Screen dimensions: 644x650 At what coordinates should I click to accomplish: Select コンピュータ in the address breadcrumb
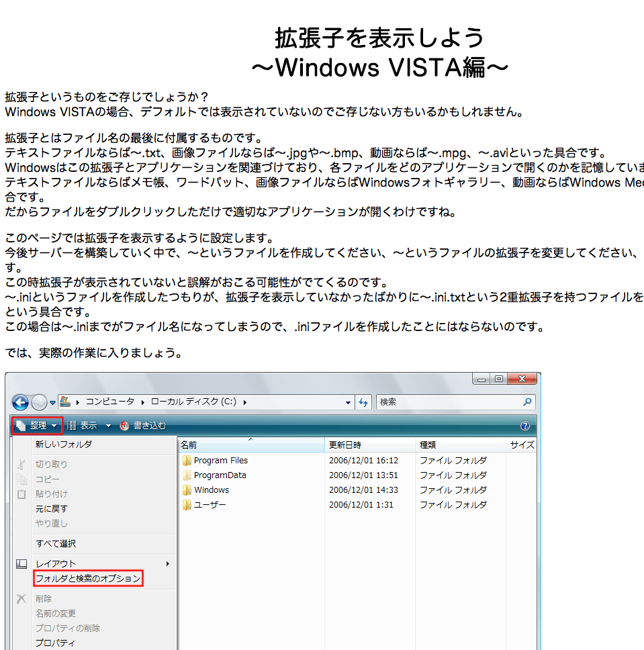[110, 402]
